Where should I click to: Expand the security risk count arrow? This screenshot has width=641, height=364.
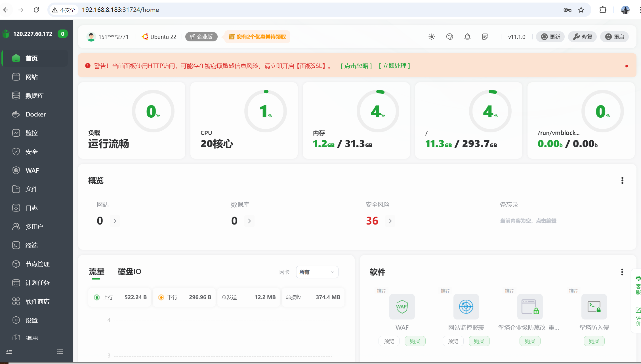(390, 221)
